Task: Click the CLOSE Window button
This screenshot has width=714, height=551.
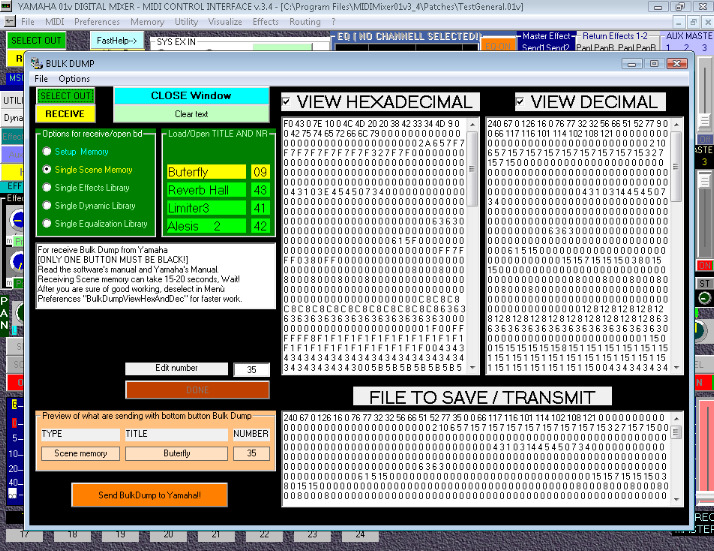Action: click(x=191, y=96)
